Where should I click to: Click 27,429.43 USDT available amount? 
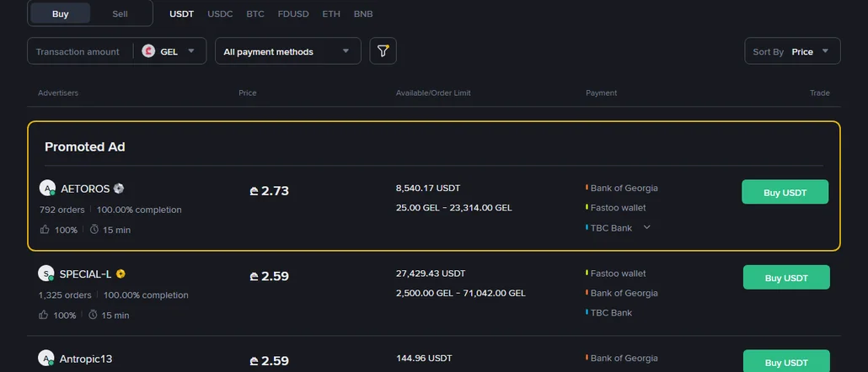point(431,274)
